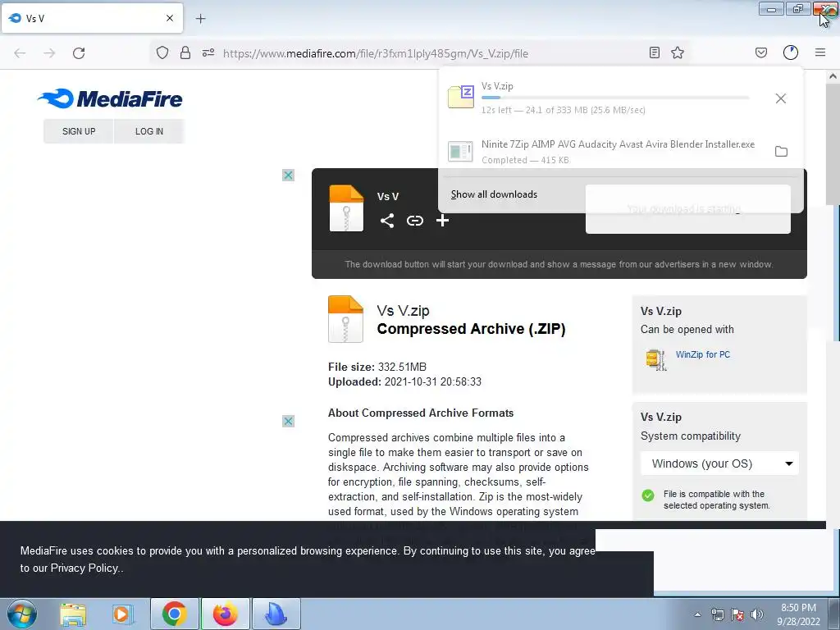This screenshot has height=630, width=840.
Task: Open File Explorer from taskbar
Action: [73, 614]
